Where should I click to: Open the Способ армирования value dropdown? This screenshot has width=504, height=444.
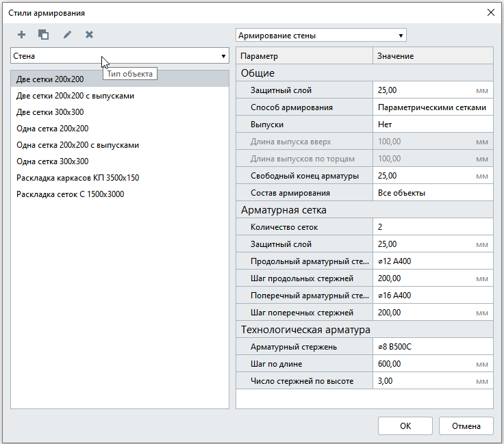(432, 107)
